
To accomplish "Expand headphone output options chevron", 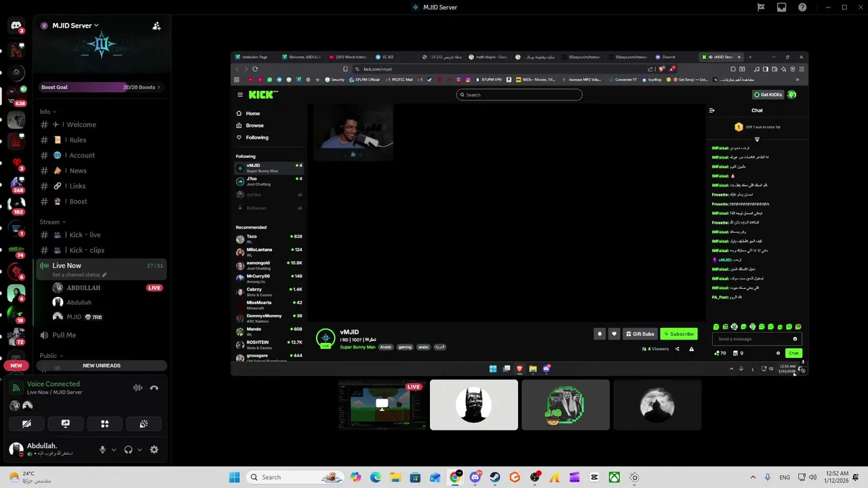I will click(x=140, y=449).
